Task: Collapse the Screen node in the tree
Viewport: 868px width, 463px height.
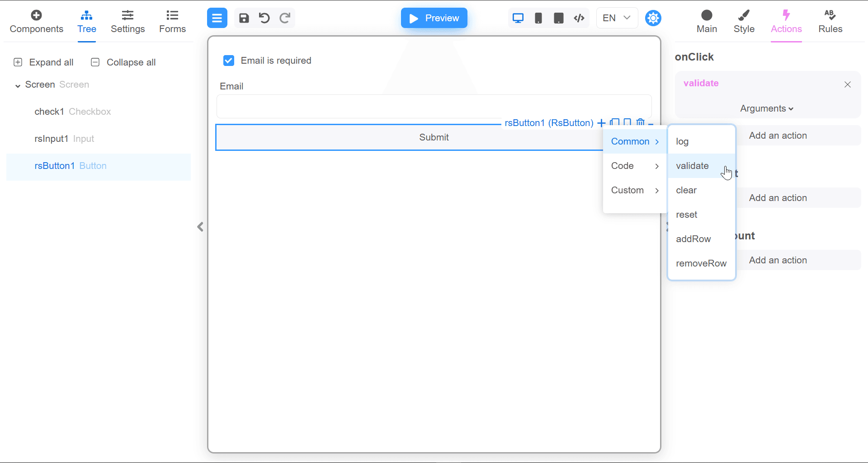Action: 18,85
